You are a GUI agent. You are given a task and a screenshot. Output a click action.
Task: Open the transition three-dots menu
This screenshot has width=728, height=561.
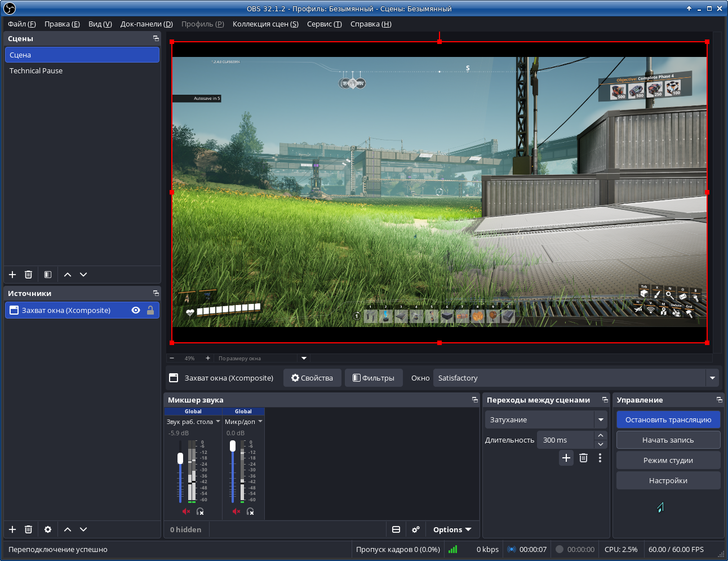tap(600, 458)
